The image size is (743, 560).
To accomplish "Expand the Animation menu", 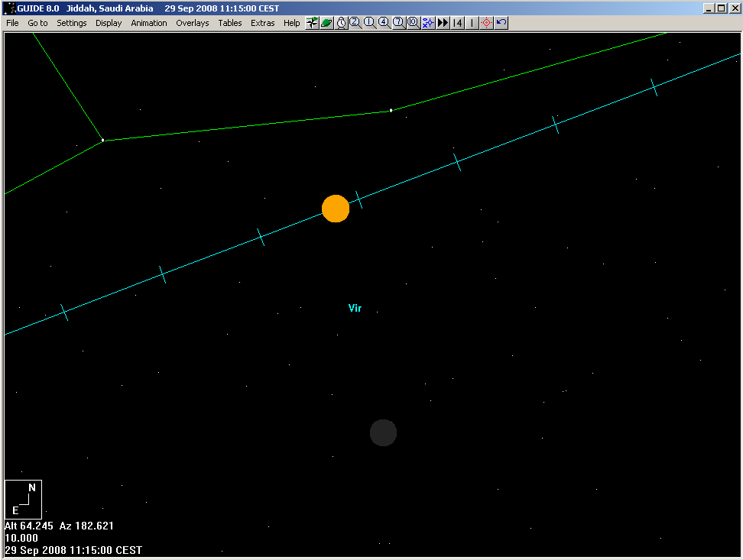I will click(x=148, y=23).
